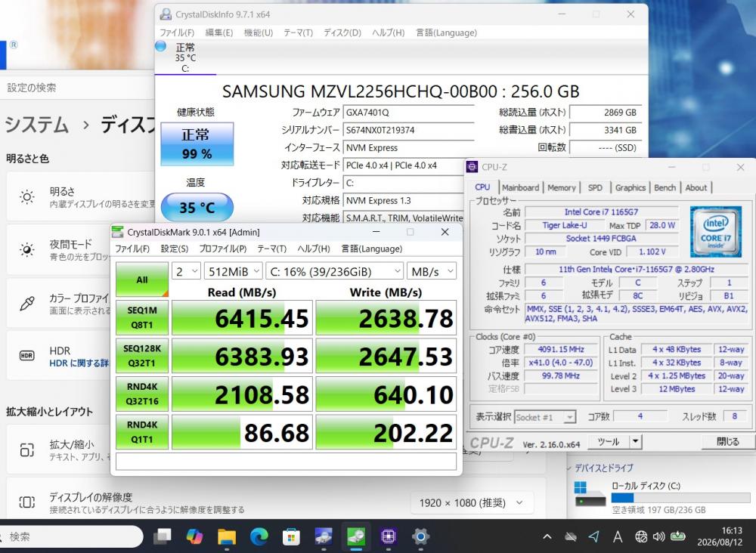
Task: Switch to SPD tab in CPU-Z
Action: pos(596,187)
